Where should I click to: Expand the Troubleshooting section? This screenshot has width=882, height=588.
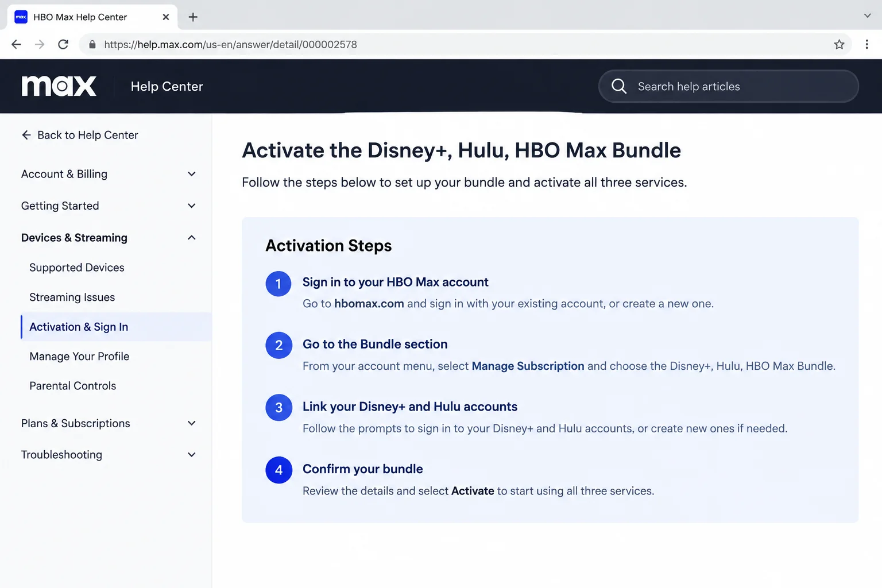coord(109,455)
